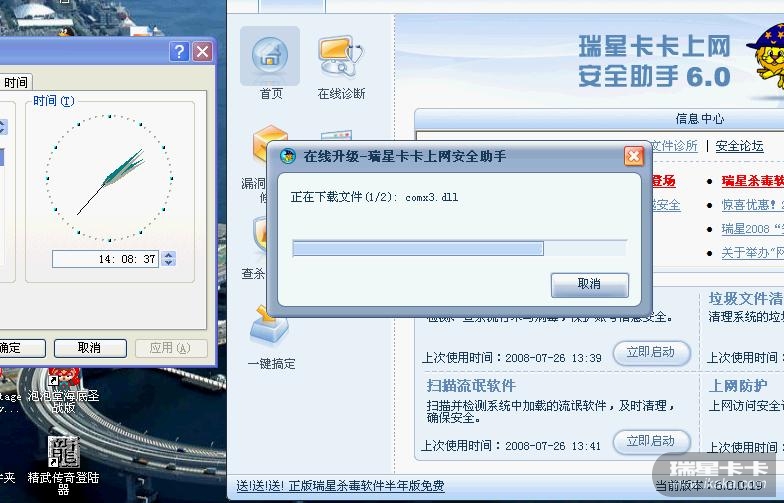Open the 安全论坛 security forum tab
Screen dimensions: 784x503
739,146
